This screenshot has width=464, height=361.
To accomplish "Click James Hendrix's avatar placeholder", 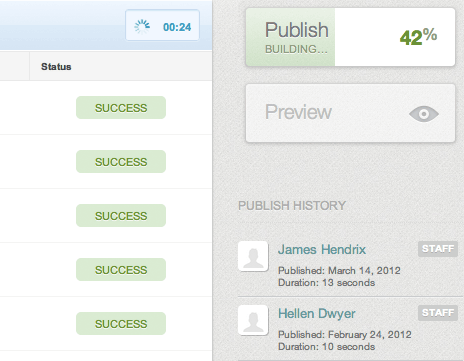I will click(x=253, y=256).
